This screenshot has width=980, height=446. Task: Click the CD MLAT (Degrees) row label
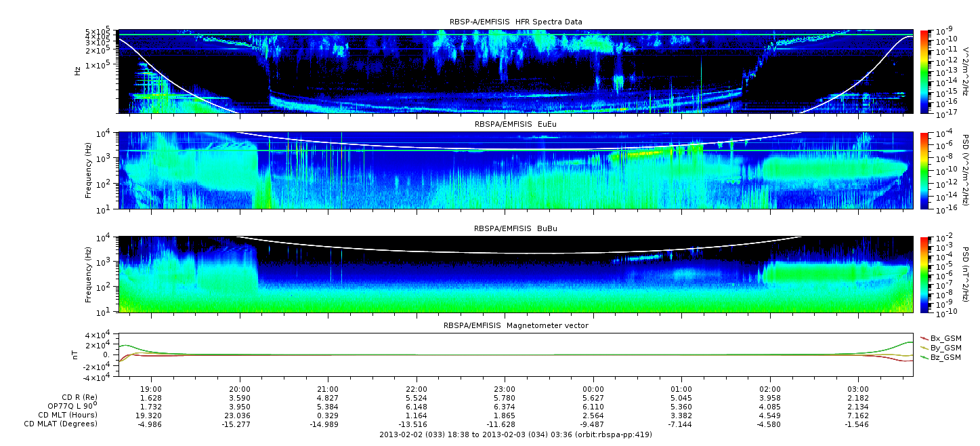point(62,424)
